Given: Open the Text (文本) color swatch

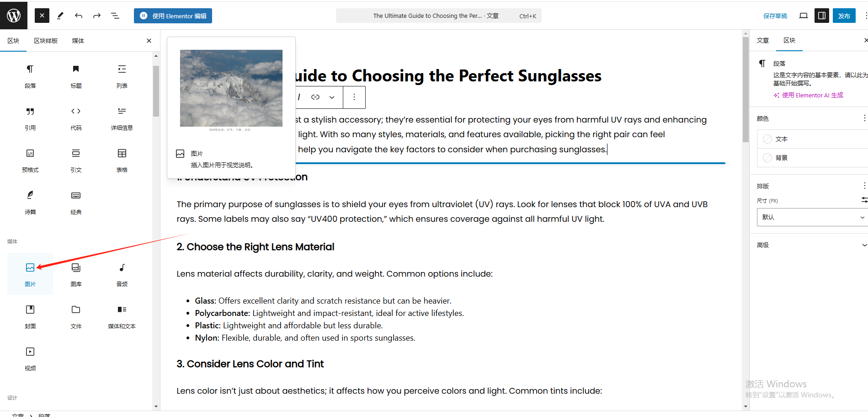Looking at the screenshot, I should (x=781, y=139).
